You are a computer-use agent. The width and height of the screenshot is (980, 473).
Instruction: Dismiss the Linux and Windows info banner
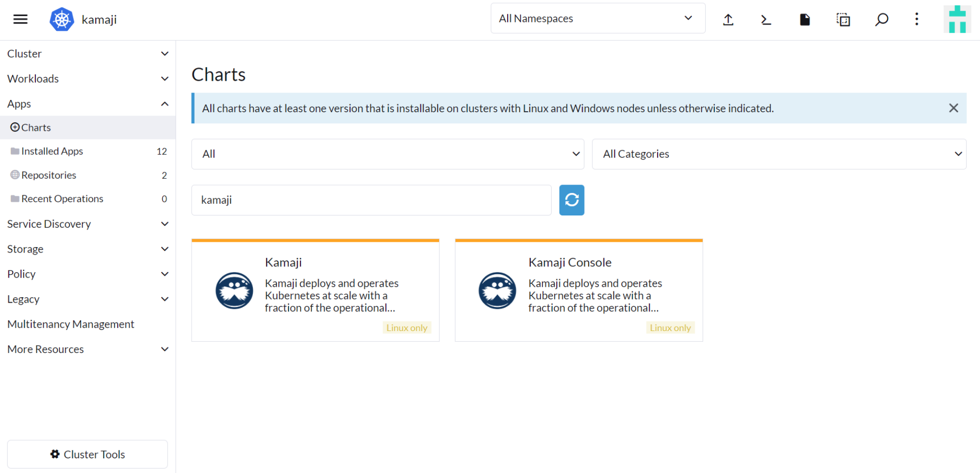(953, 108)
